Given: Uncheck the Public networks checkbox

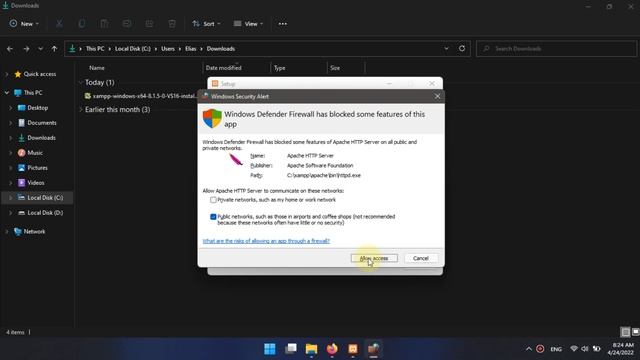Looking at the screenshot, I should coord(213,217).
